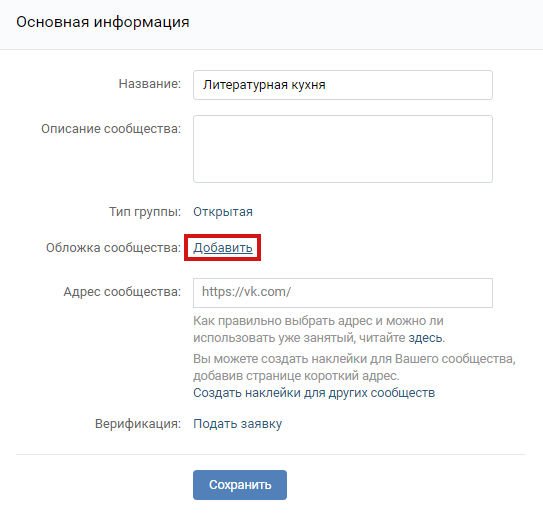The width and height of the screenshot is (543, 515).
Task: Open Создать наклейки для других сообществ
Action: 314,393
